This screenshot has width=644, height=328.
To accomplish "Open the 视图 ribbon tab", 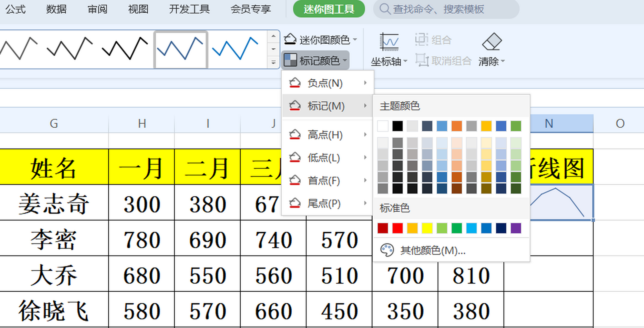I will pyautogui.click(x=138, y=9).
